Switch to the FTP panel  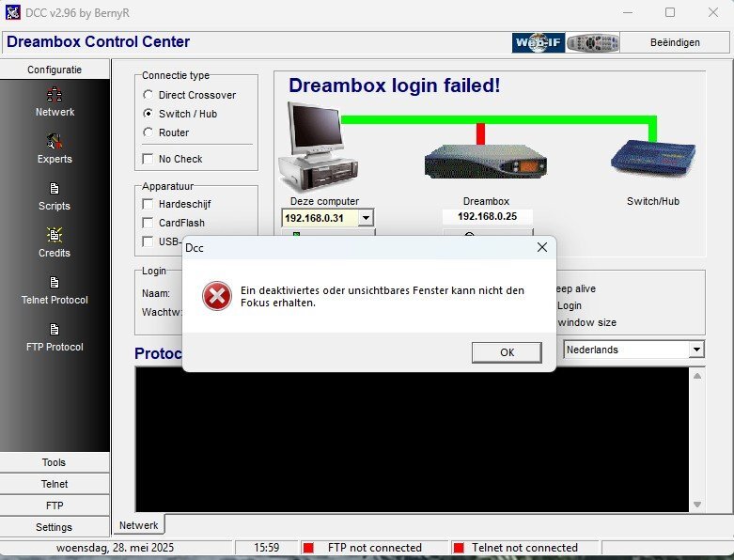(x=55, y=506)
